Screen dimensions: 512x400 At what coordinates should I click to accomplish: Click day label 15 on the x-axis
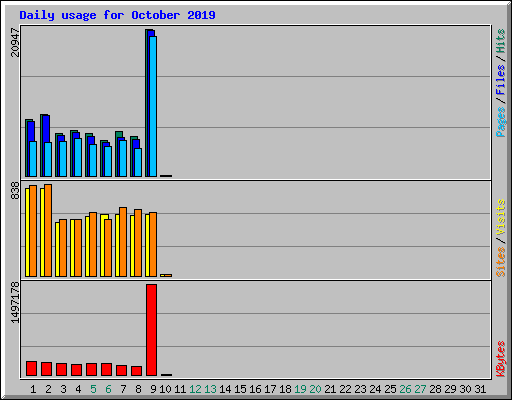(x=240, y=389)
